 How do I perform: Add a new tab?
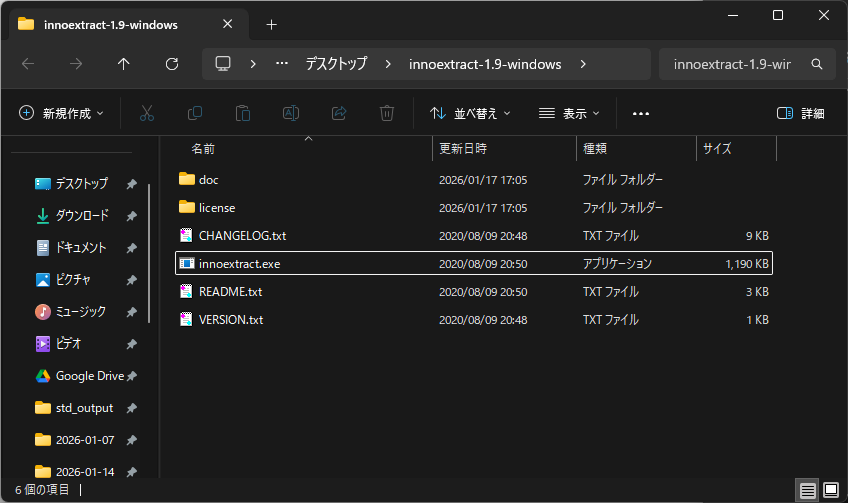(x=271, y=24)
